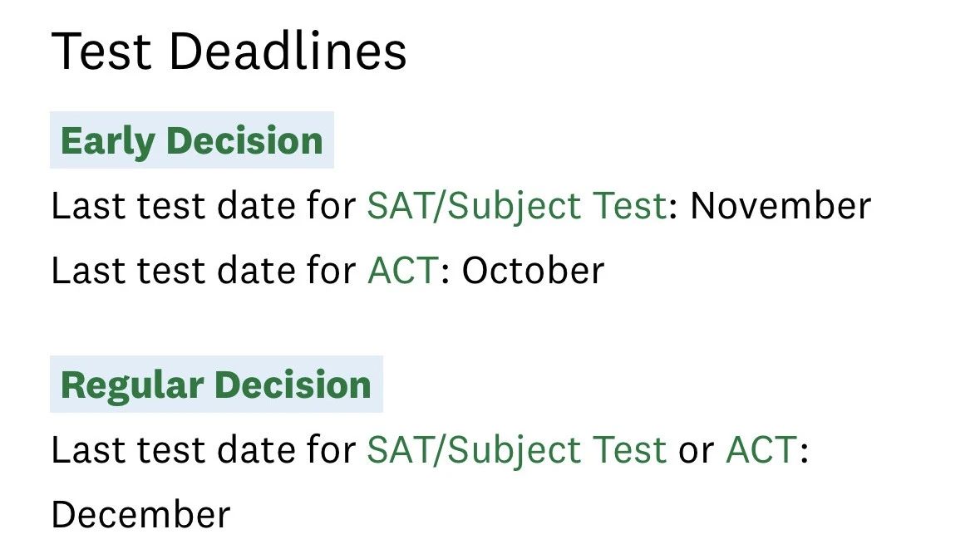The image size is (980, 549).
Task: Open the ACT link under Regular Decision
Action: point(762,449)
